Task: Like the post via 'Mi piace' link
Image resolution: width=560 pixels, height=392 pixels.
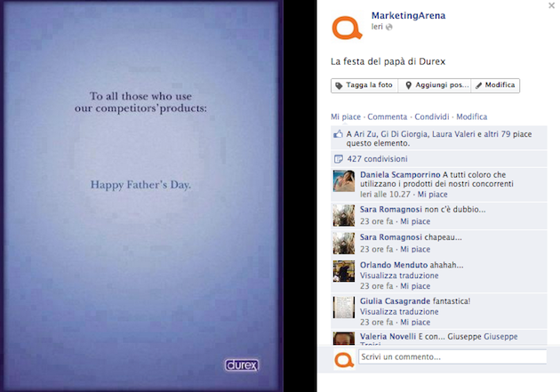Action: (346, 116)
